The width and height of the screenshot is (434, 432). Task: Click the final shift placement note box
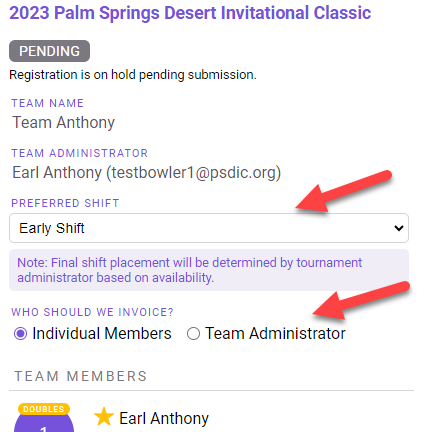click(x=209, y=270)
